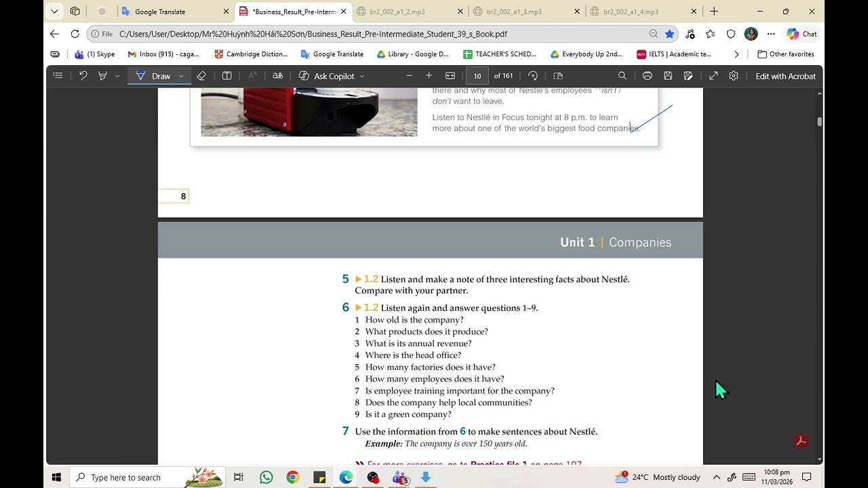Open PDF viewer settings gear

[x=734, y=76]
